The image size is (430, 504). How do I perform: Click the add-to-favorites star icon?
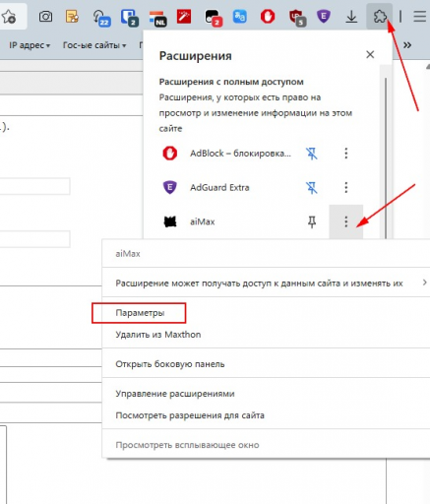[9, 16]
